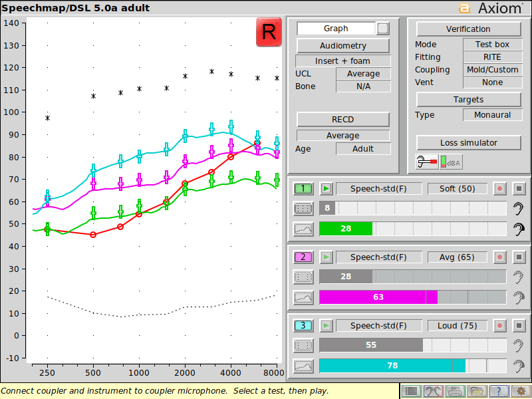Open the test list menu icon

(411, 391)
